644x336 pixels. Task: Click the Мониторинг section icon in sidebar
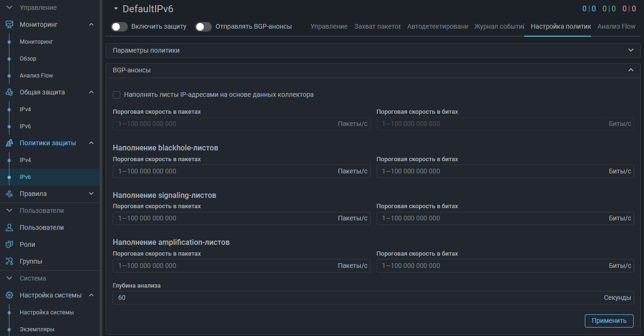point(9,24)
